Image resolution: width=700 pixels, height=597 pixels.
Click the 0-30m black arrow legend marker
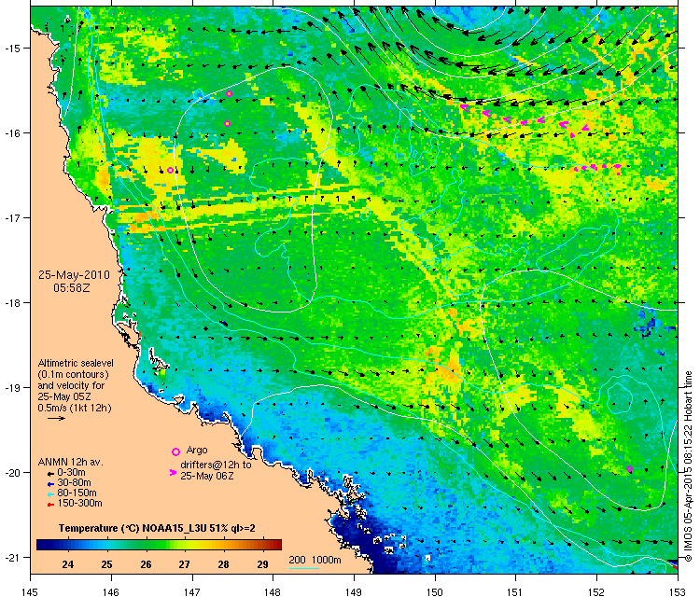click(x=51, y=474)
